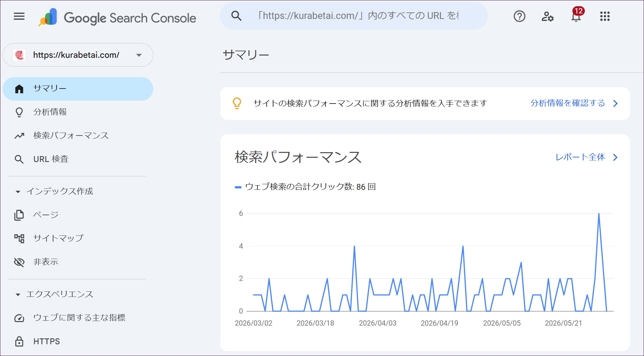This screenshot has width=644, height=356.
Task: Open URL 検査 in the sidebar
Action: point(78,159)
